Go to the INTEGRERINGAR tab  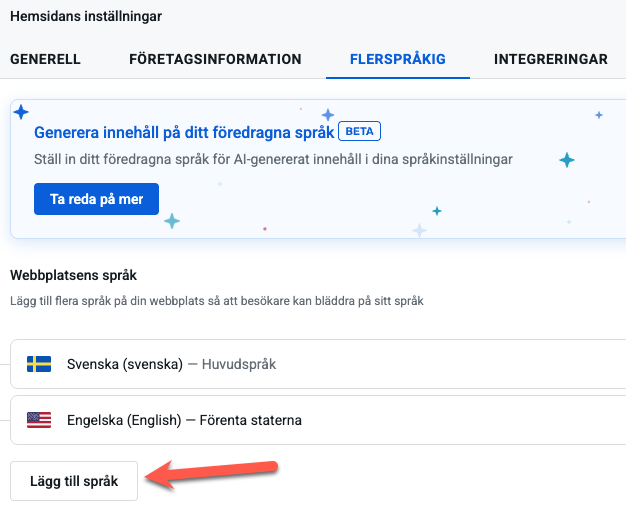point(550,59)
